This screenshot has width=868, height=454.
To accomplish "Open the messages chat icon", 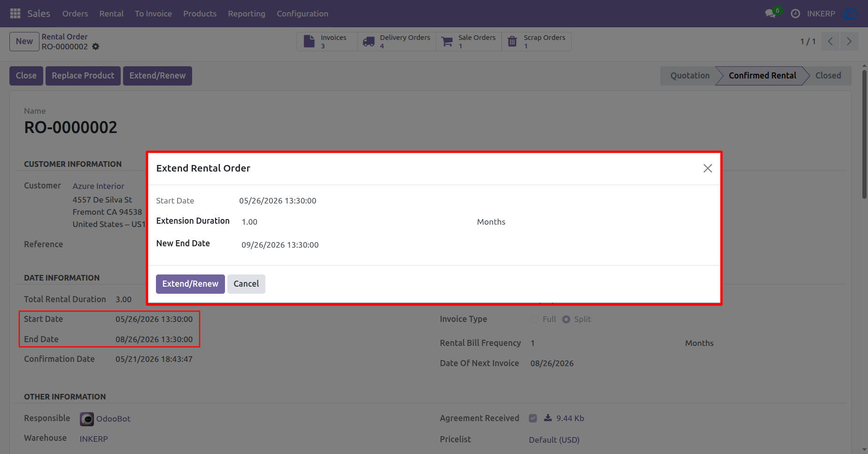I will click(770, 14).
